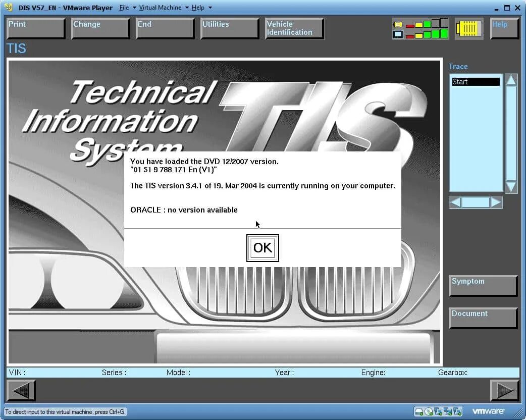Click the TIS version 3.4.1 message line
Screen dimensions: 526x420
pos(262,186)
